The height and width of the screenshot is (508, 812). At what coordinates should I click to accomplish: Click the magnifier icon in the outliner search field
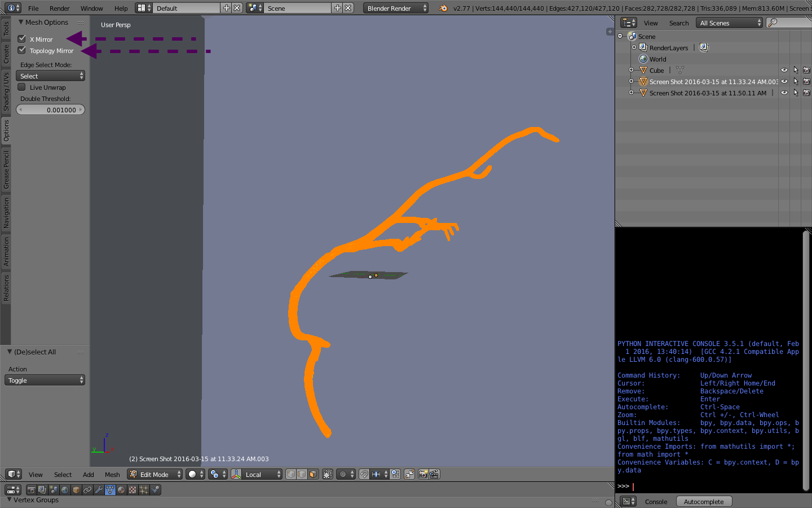(773, 23)
